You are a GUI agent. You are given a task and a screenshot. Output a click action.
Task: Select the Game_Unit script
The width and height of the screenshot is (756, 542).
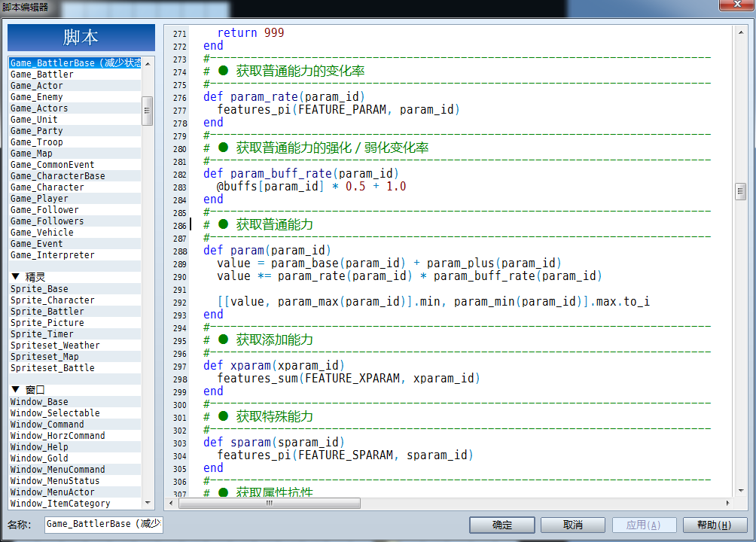point(76,120)
